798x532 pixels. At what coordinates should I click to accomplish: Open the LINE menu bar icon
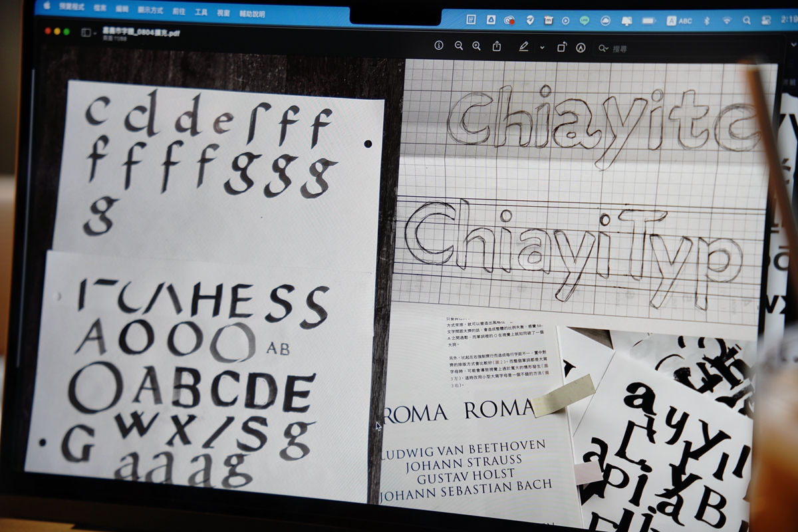(585, 21)
